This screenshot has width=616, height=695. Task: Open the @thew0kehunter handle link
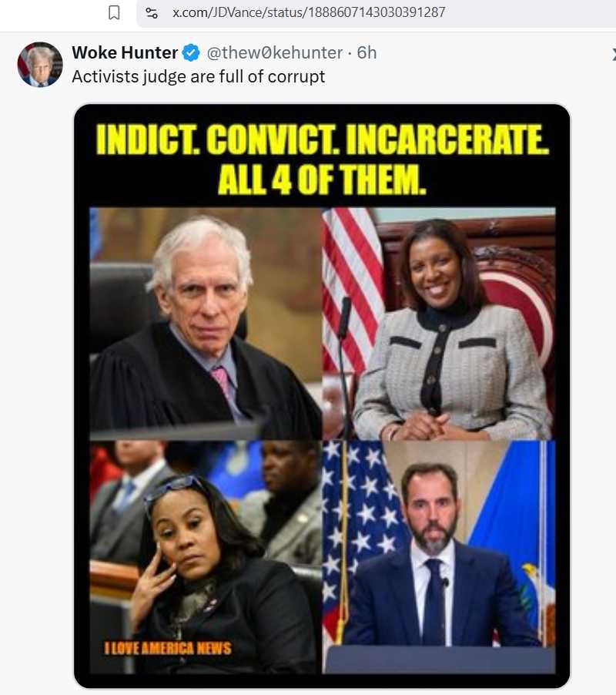[x=275, y=52]
